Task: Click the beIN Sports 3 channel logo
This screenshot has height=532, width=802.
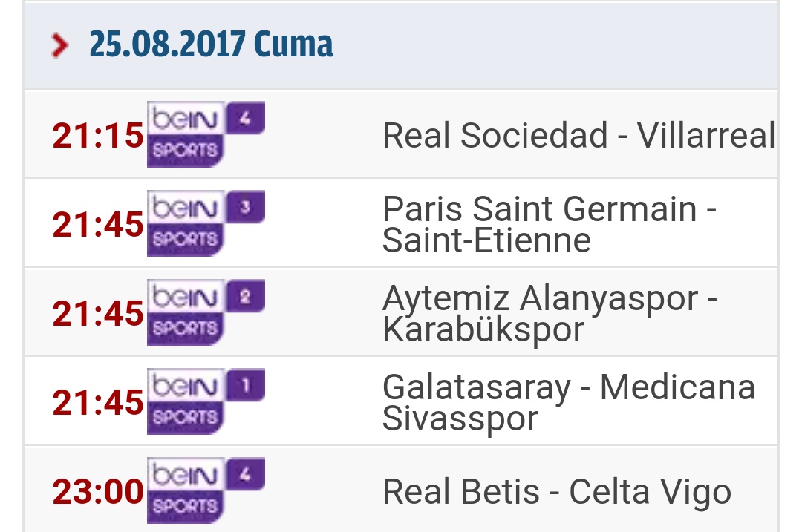Action: (x=206, y=223)
